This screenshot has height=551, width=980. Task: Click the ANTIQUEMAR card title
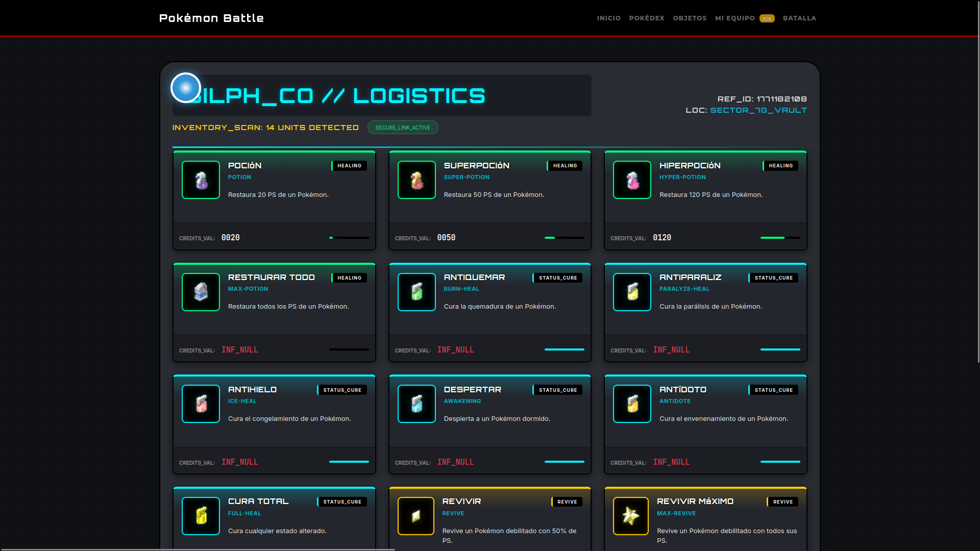click(474, 278)
